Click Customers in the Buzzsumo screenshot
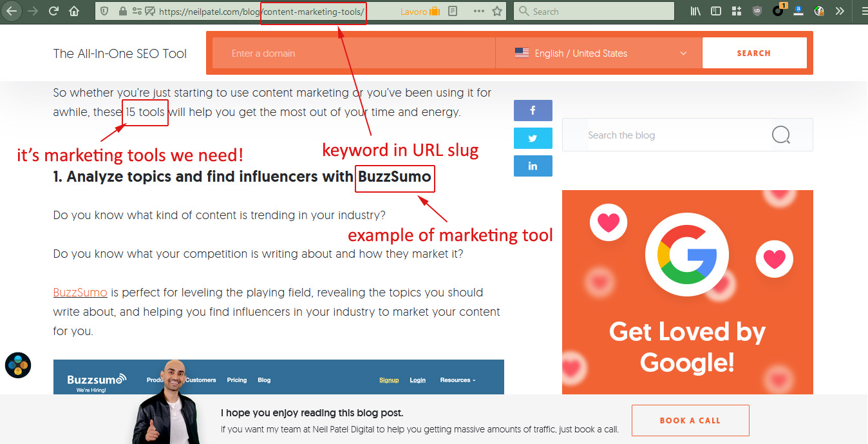 tap(202, 380)
